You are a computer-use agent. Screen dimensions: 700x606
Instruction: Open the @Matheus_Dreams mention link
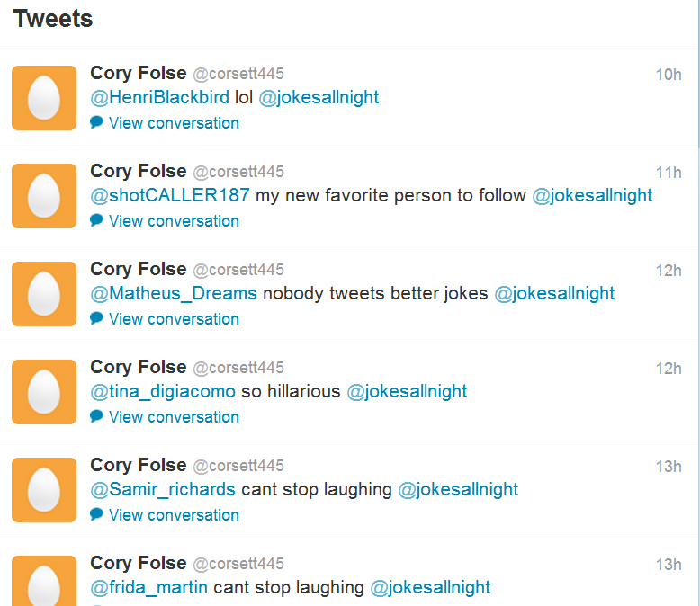[174, 294]
